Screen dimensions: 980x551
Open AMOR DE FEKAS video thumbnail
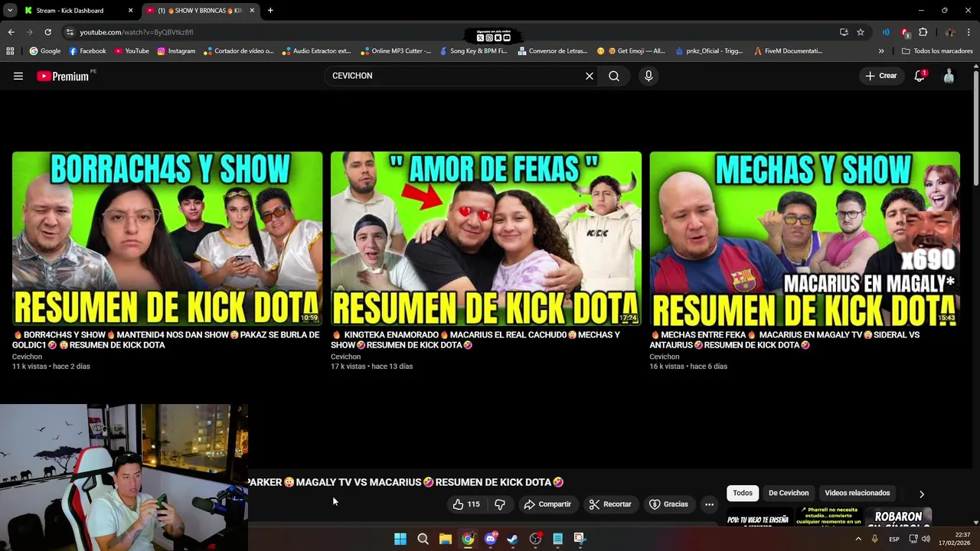[x=486, y=238]
